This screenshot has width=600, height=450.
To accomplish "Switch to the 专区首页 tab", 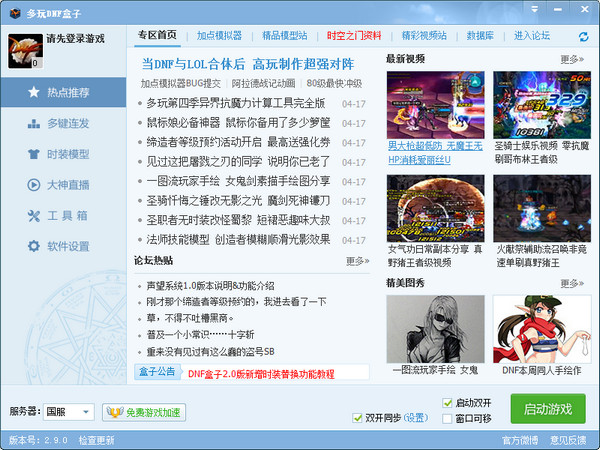I will click(x=157, y=36).
